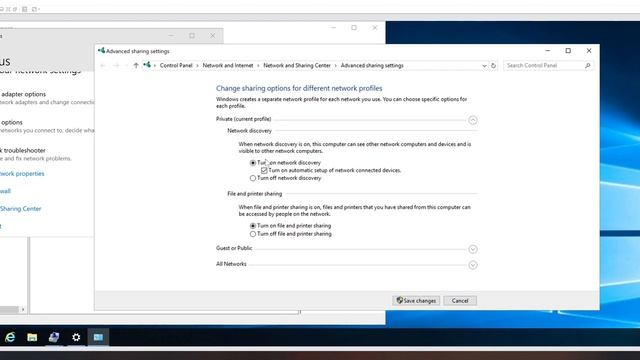
Task: Open File Explorer from the taskbar
Action: click(32, 337)
